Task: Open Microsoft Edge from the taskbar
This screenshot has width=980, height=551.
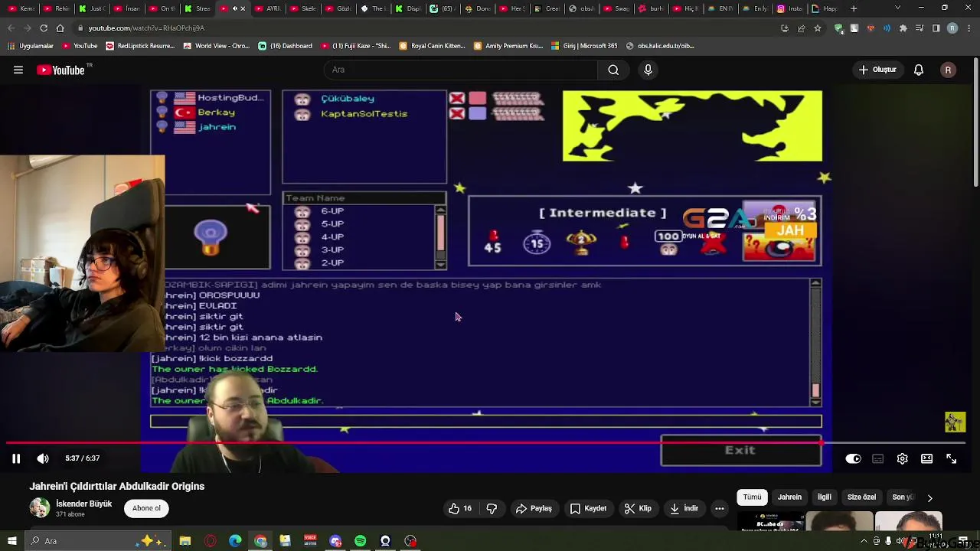Action: tap(235, 541)
